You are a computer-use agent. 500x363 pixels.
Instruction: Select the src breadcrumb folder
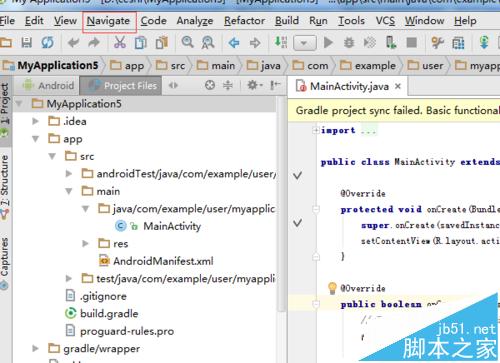click(170, 66)
